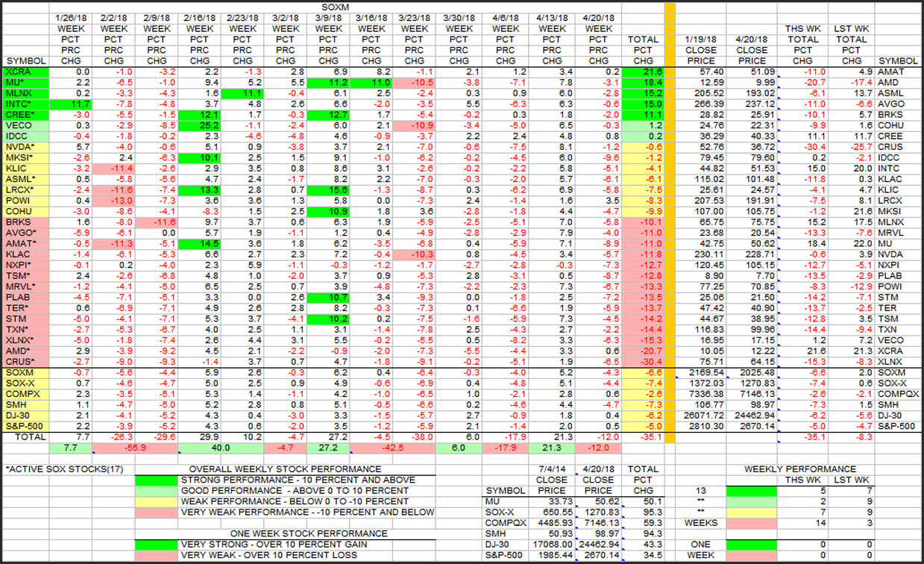The height and width of the screenshot is (564, 924).
Task: Select the yellow Weak Performance legend swatch
Action: [x=157, y=501]
